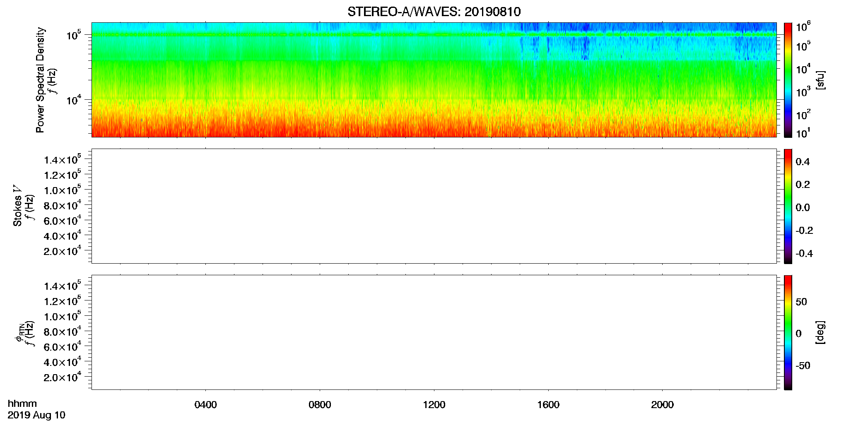Click the [deg] colorbar unit label
The height and width of the screenshot is (447, 868).
(x=820, y=332)
